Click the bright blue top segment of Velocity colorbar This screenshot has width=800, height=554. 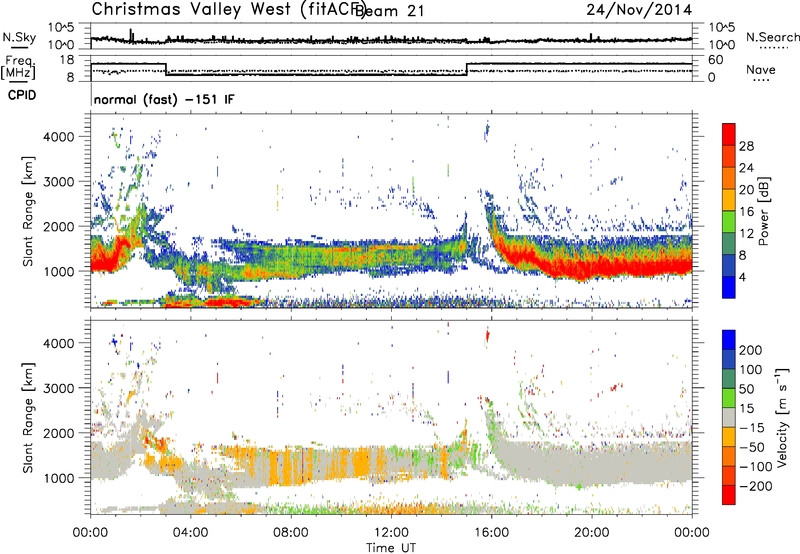click(729, 340)
